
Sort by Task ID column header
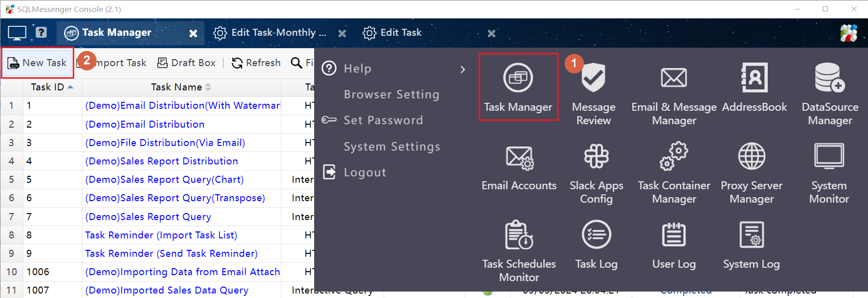pyautogui.click(x=52, y=87)
